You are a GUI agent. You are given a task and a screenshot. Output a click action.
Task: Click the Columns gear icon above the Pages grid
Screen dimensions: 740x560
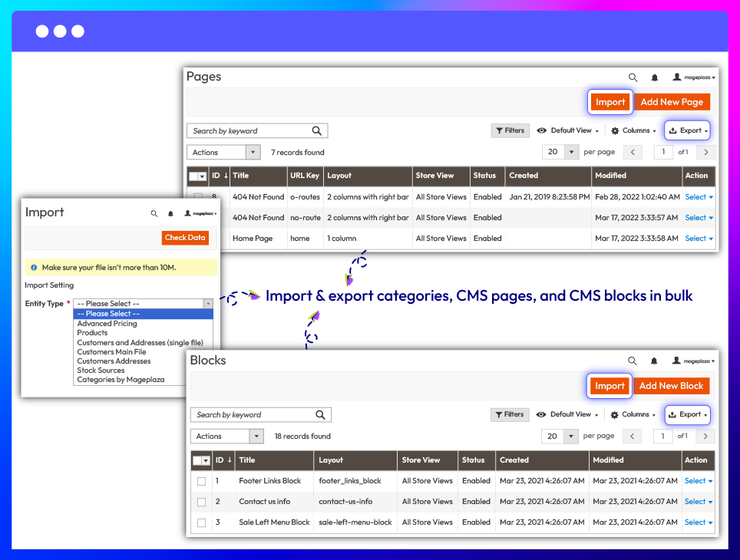pos(614,130)
